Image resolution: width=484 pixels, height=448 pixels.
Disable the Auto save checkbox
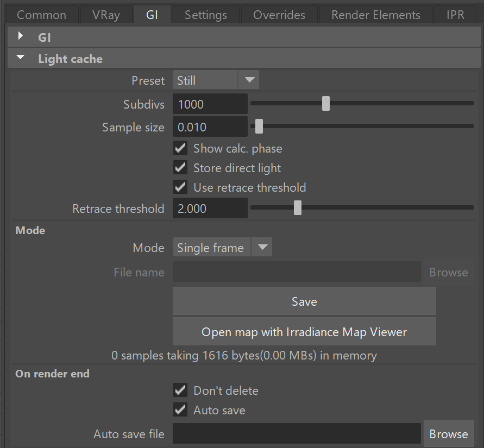point(180,410)
